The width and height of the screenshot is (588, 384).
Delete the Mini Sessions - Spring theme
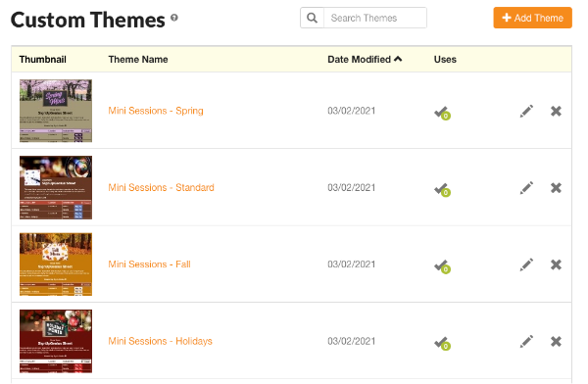(556, 111)
